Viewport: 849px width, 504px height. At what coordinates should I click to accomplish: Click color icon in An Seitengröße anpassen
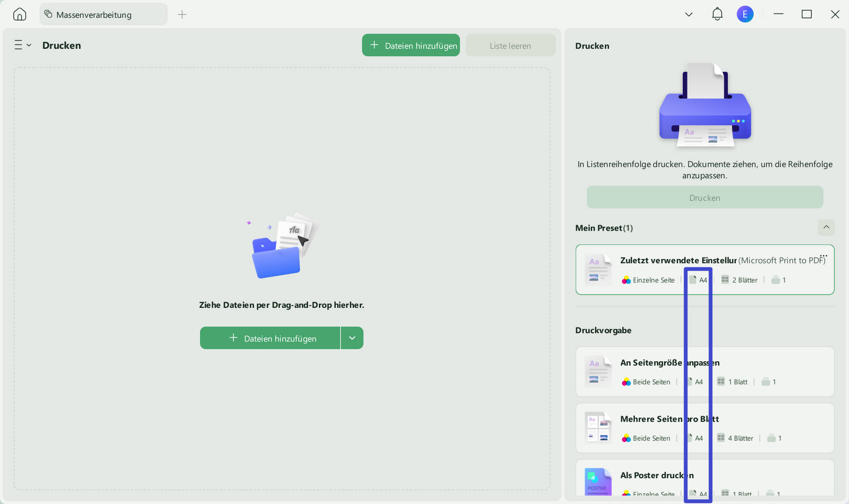pyautogui.click(x=626, y=382)
